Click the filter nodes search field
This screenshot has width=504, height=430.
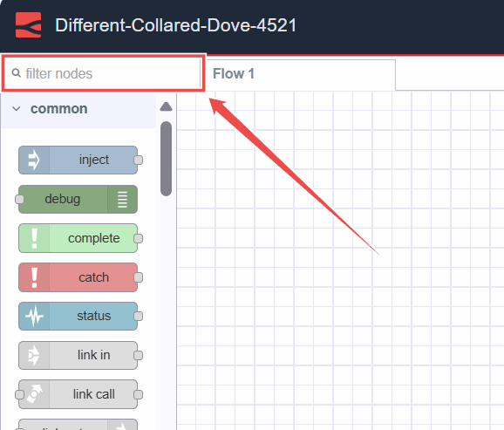(104, 73)
